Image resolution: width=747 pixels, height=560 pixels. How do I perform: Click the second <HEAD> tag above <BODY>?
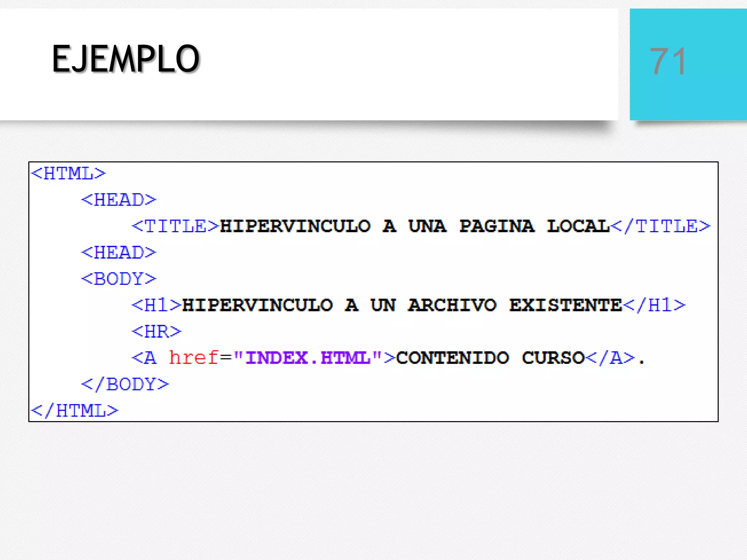119,252
